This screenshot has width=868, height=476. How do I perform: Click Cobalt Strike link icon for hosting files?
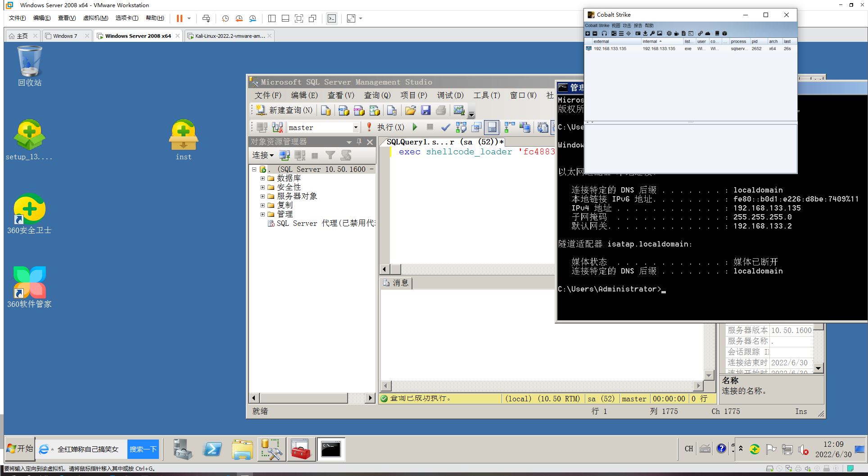click(x=700, y=33)
